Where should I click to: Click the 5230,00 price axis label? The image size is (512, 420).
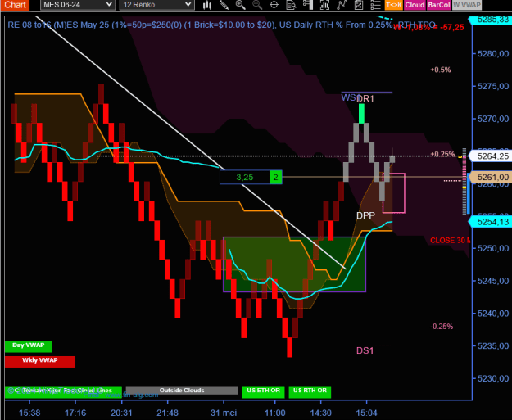coord(493,378)
